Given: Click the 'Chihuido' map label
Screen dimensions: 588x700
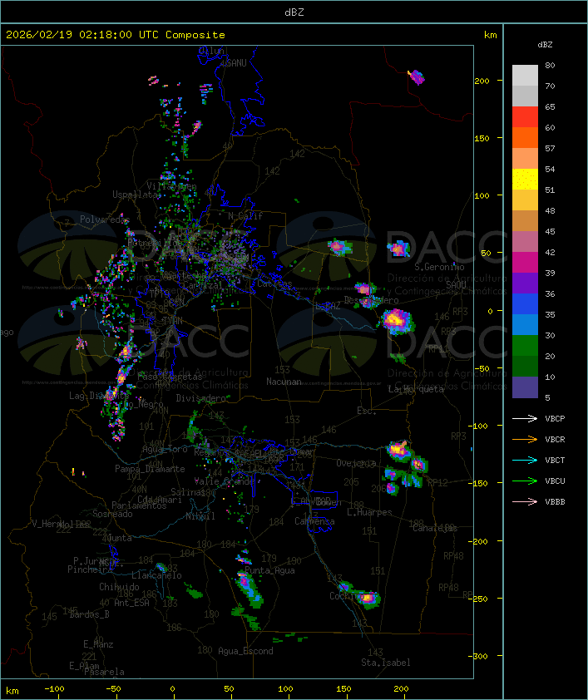Looking at the screenshot, I should (119, 587).
